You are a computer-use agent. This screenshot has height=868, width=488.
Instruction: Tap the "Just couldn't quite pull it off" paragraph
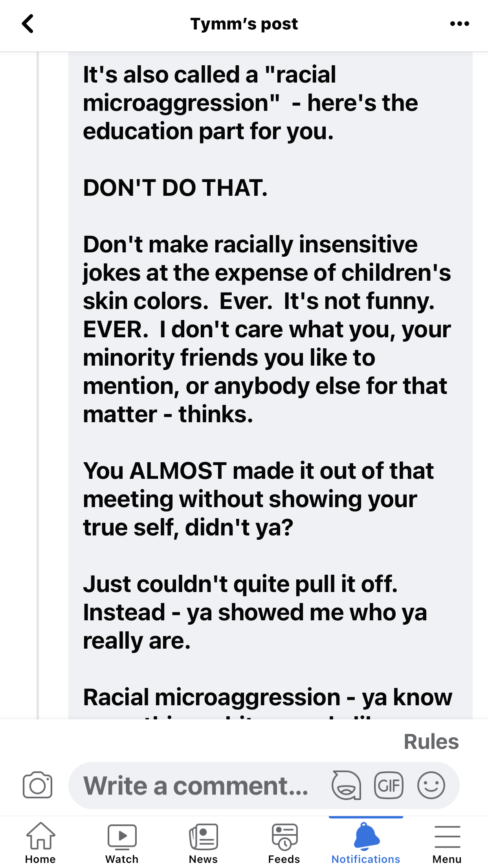255,612
